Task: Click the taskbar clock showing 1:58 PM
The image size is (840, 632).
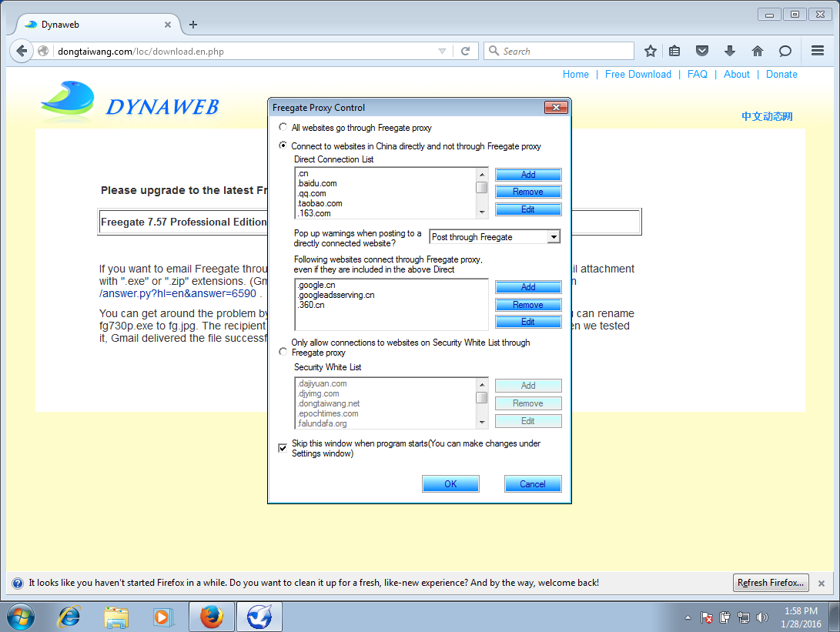Action: click(801, 617)
